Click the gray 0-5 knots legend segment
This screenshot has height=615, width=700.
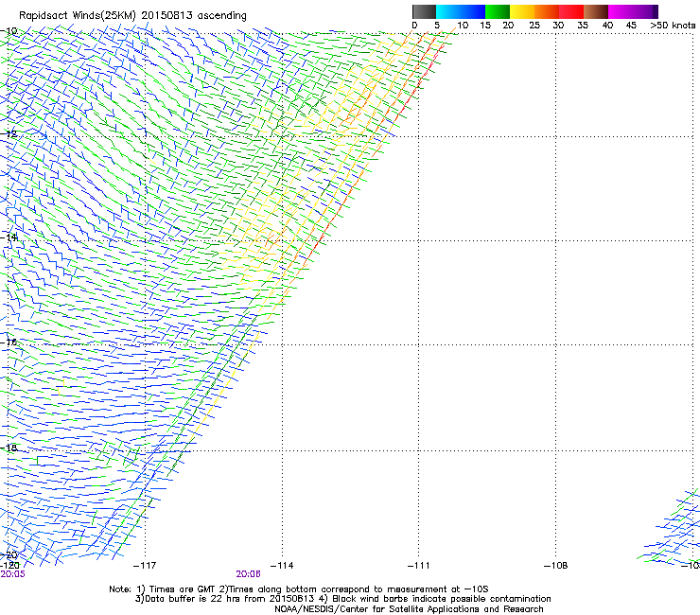(424, 11)
